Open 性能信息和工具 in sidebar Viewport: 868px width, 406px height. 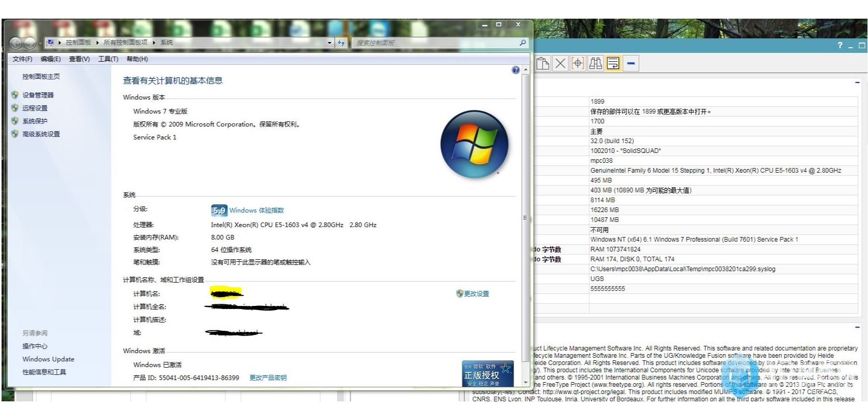click(44, 372)
